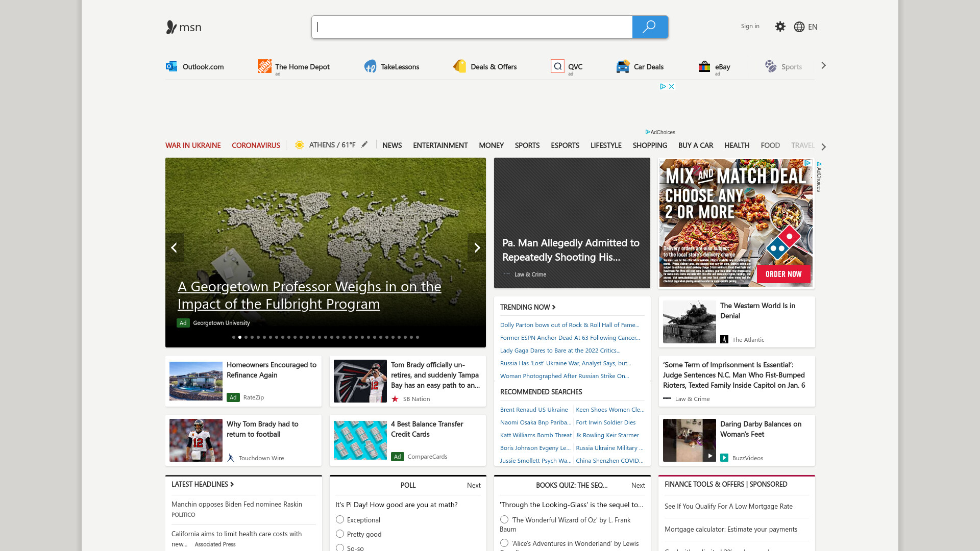Open the Entertainment category
The image size is (980, 551).
click(x=440, y=145)
